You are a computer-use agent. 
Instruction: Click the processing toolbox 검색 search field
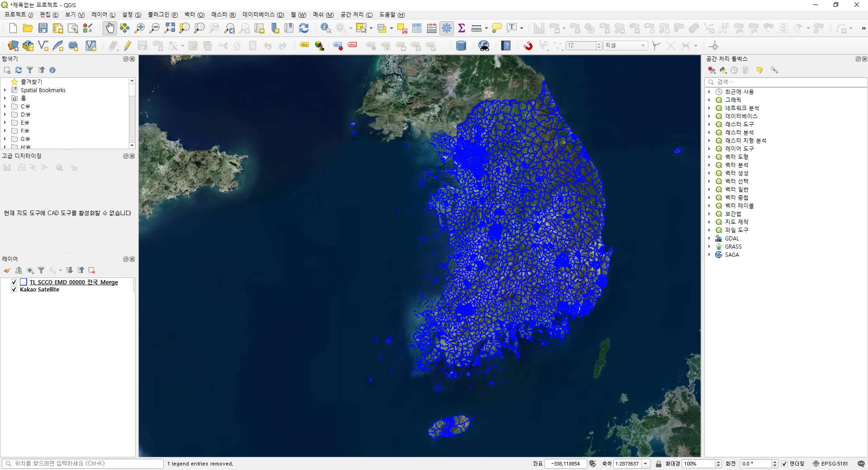point(787,82)
